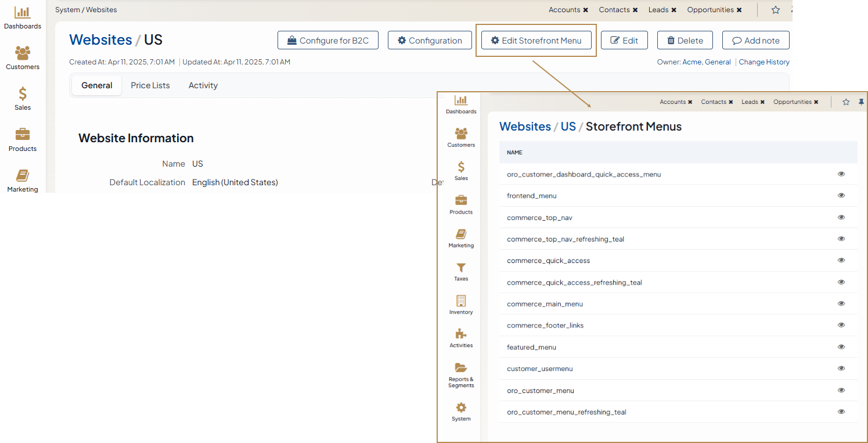Open the Sales dollar-sign menu
Viewport: 868px width, 443px height.
pos(23,99)
